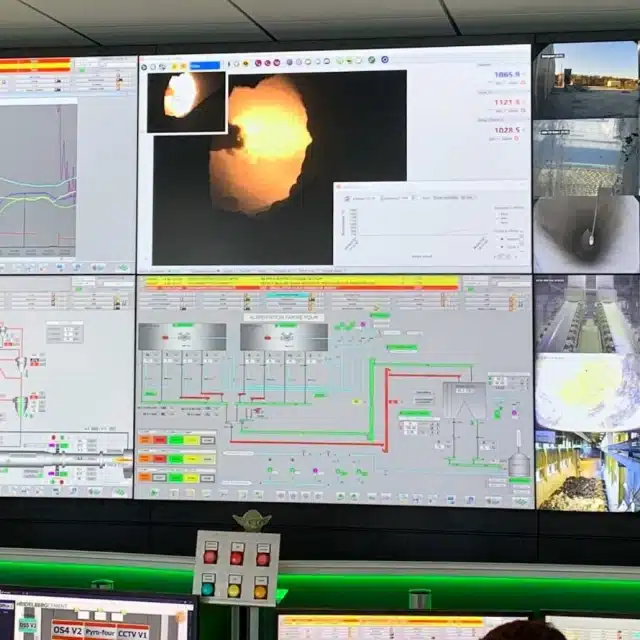640x640 pixels.
Task: Select the 1865.9 temperature reading field
Action: point(508,75)
